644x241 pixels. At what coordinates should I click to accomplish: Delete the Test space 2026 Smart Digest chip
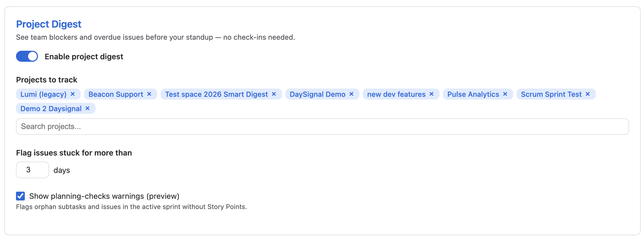pyautogui.click(x=274, y=94)
